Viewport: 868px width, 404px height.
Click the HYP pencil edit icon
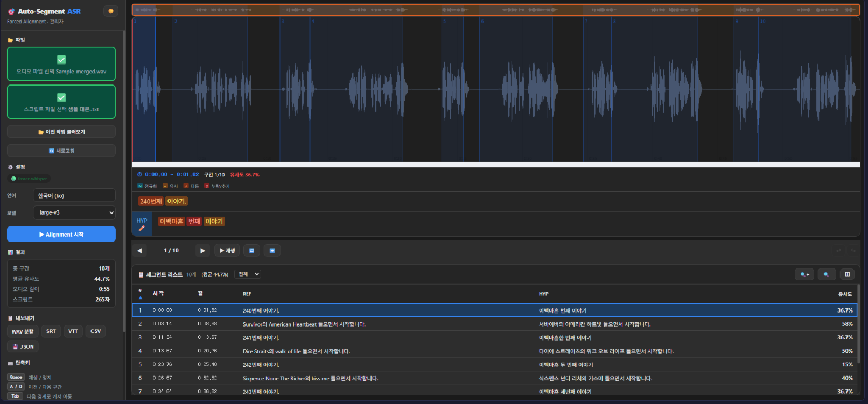(142, 229)
